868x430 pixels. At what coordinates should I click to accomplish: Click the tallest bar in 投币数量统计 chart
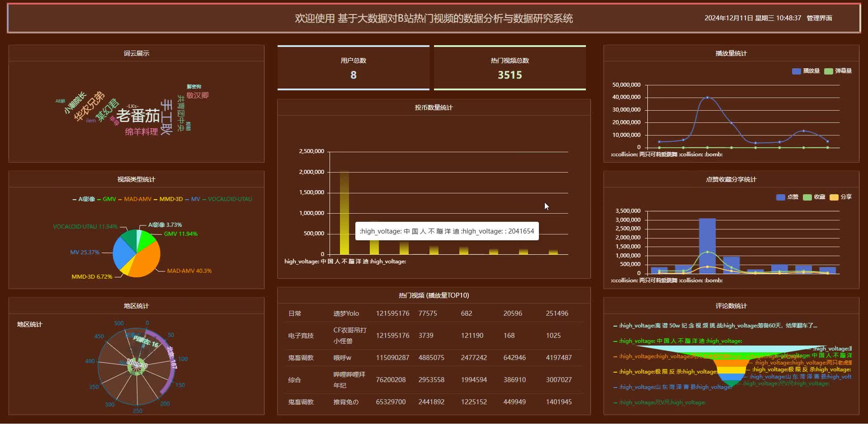pyautogui.click(x=344, y=213)
